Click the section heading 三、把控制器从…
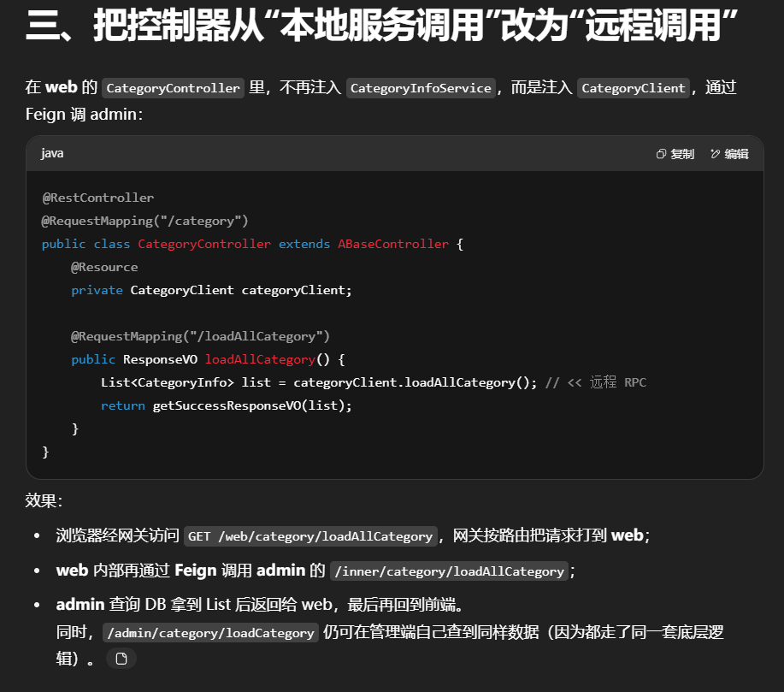Image resolution: width=784 pixels, height=692 pixels. pyautogui.click(x=382, y=27)
